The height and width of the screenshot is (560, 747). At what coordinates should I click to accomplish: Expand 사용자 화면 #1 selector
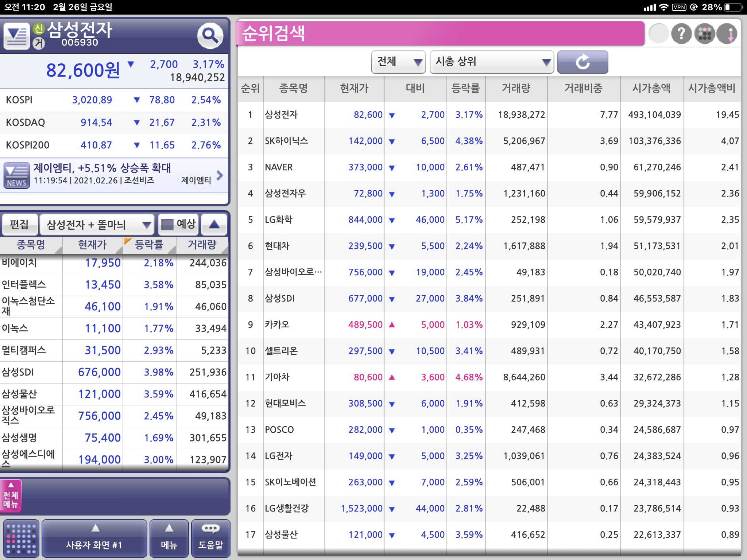94,538
